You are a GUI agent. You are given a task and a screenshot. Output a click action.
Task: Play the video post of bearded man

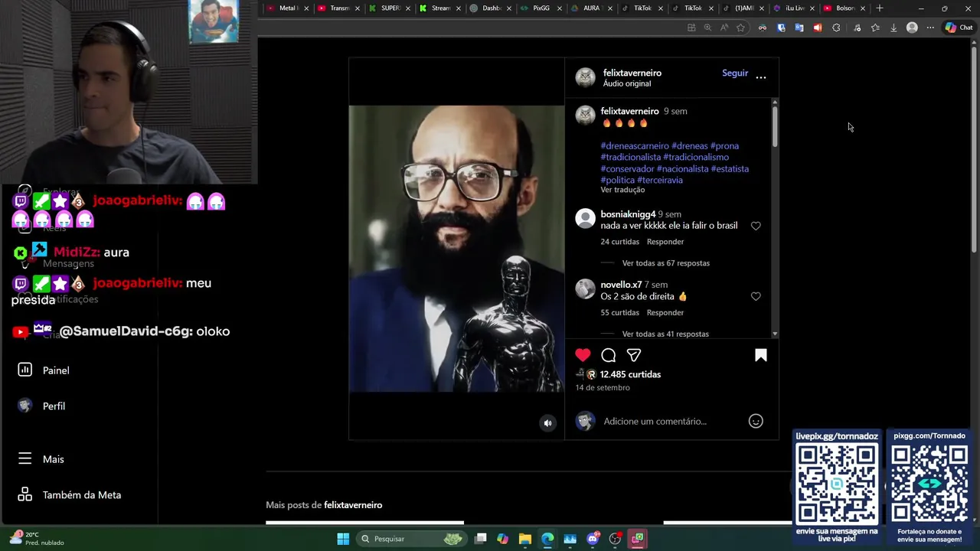point(456,249)
